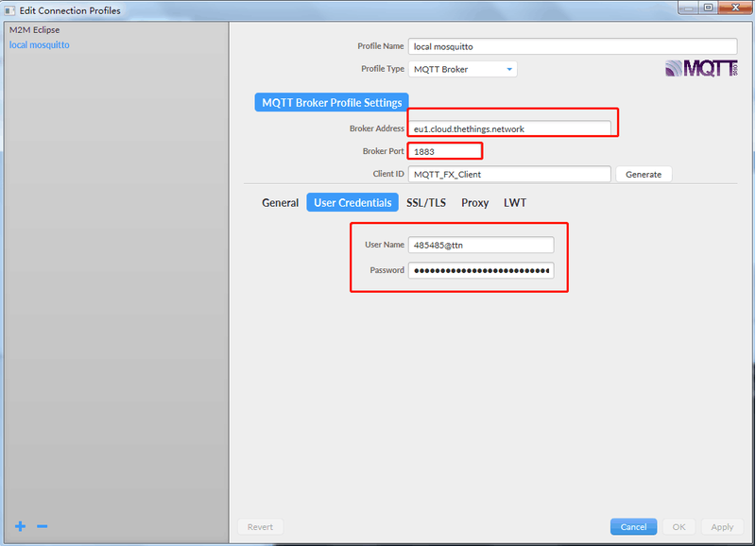Image resolution: width=756 pixels, height=546 pixels.
Task: Add a new connection profile with plus icon
Action: 20,526
